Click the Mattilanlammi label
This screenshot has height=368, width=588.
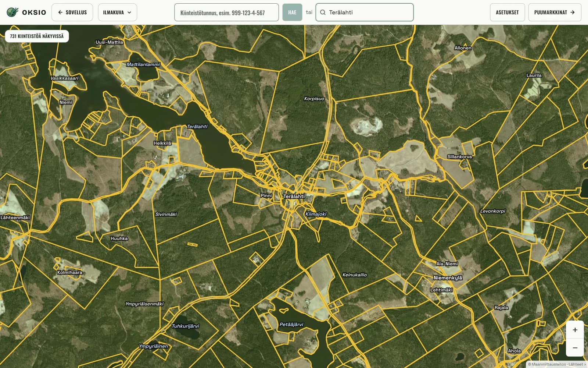pos(143,64)
